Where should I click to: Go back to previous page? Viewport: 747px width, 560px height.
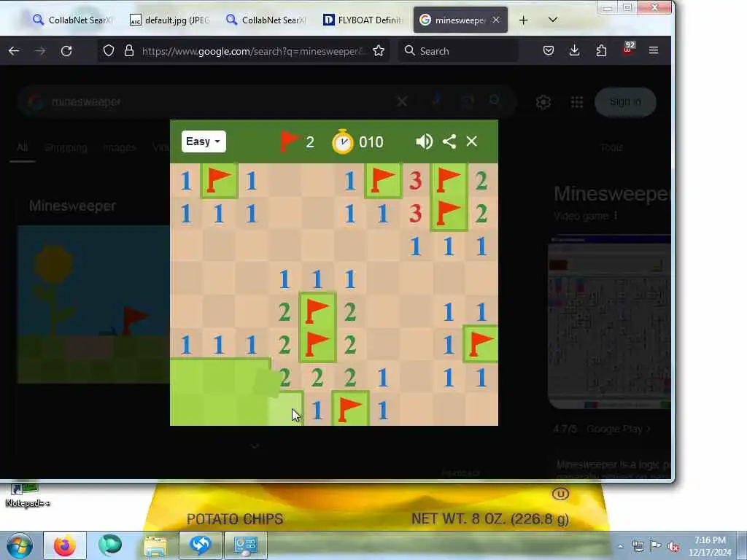click(14, 51)
